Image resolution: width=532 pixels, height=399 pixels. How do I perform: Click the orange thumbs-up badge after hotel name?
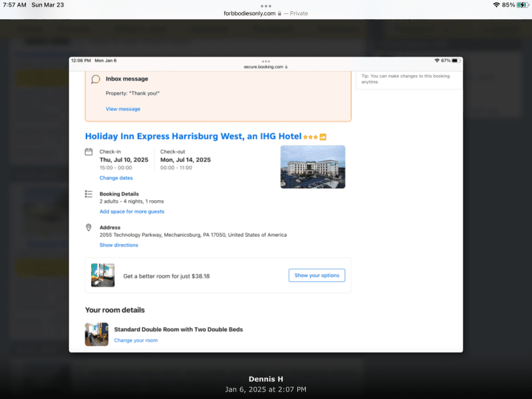[323, 137]
